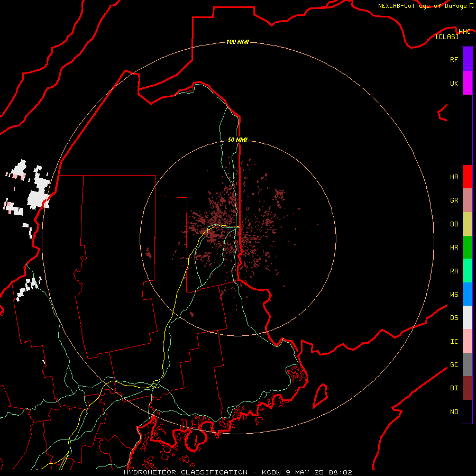Select the IC light pink legend swatch
Screen dimensions: 476x476
467,341
